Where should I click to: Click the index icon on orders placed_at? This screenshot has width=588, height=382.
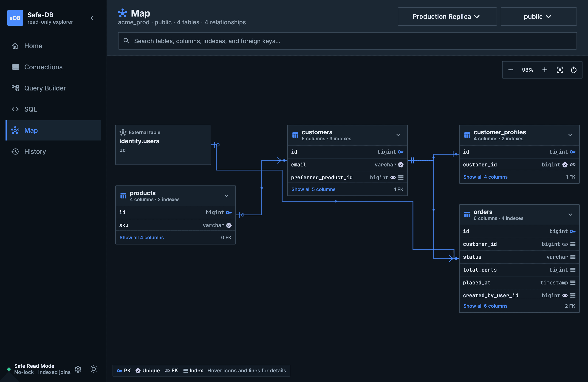(x=573, y=283)
